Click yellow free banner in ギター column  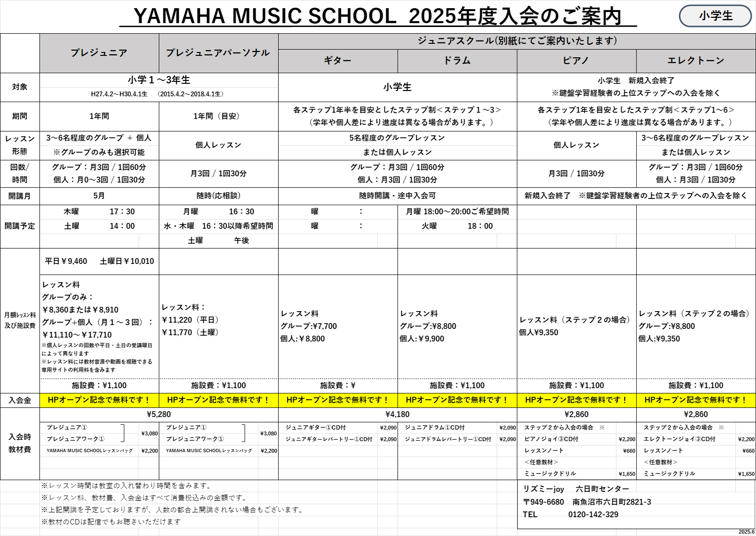338,400
